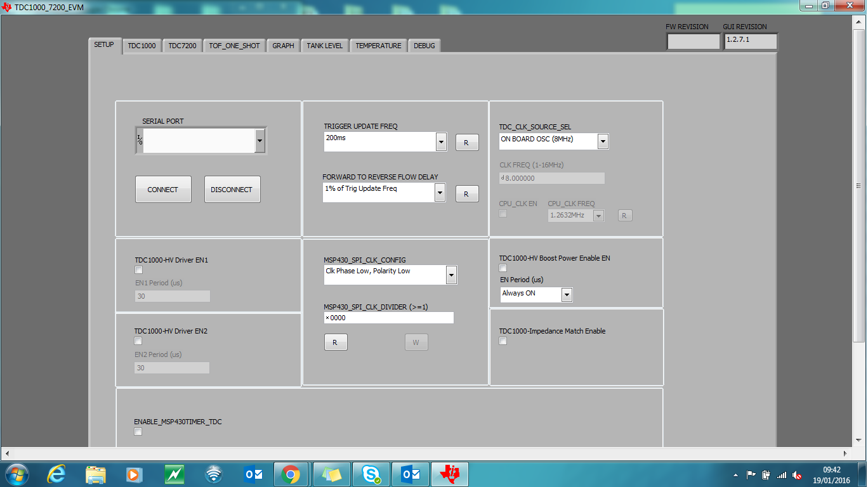Click the TI EVM app taskbar icon

click(x=450, y=474)
